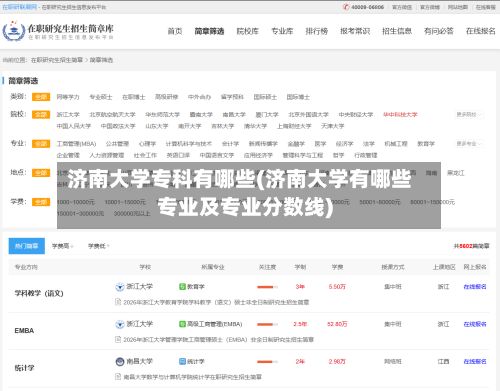Click 关注度 bar in 学科教学 row
Viewport: 500px width, 391px height.
[x=267, y=287]
